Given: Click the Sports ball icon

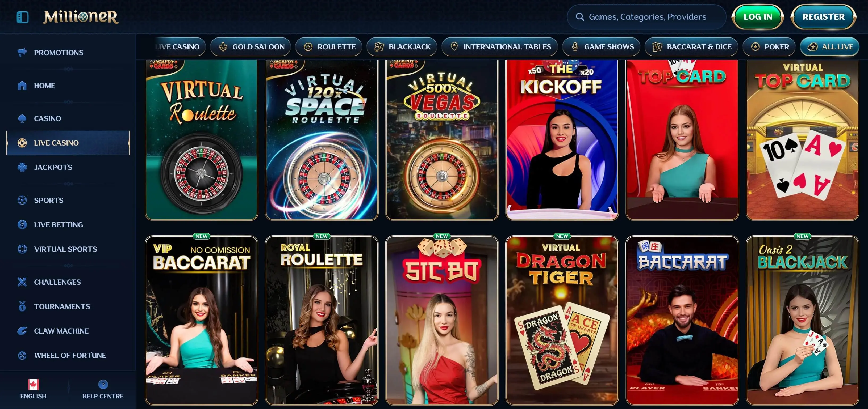Looking at the screenshot, I should [x=22, y=200].
